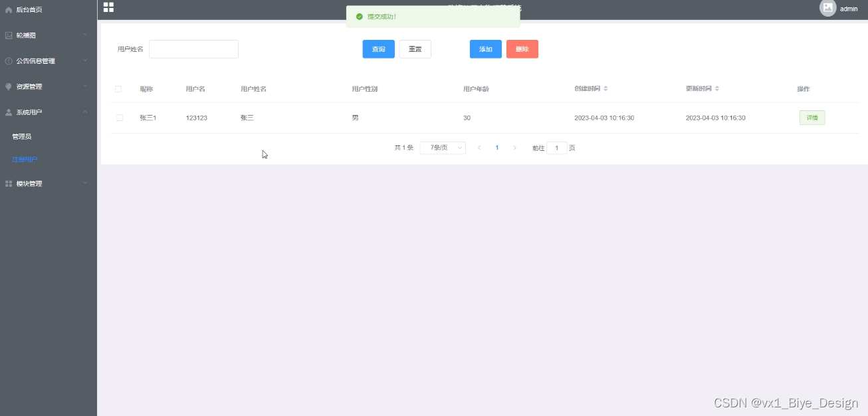The width and height of the screenshot is (868, 416).
Task: Click the four-square grid icon in top bar
Action: pyautogui.click(x=108, y=7)
